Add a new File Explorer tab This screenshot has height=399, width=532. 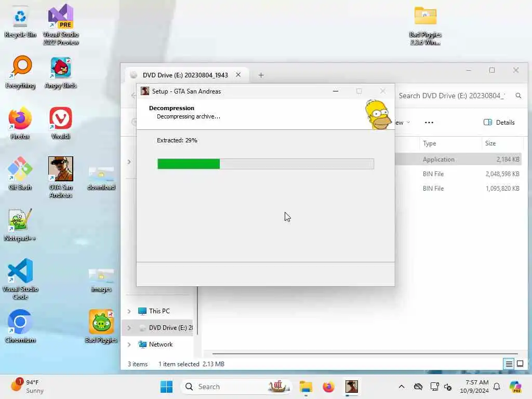(261, 75)
